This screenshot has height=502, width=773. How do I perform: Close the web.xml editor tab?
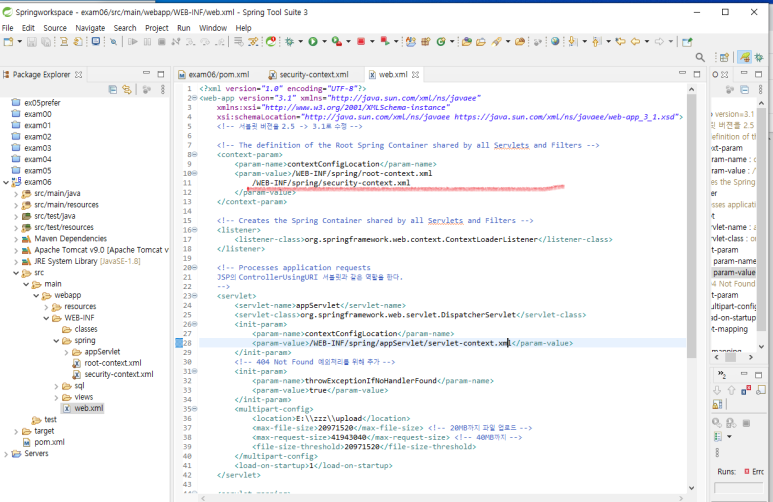coord(415,74)
